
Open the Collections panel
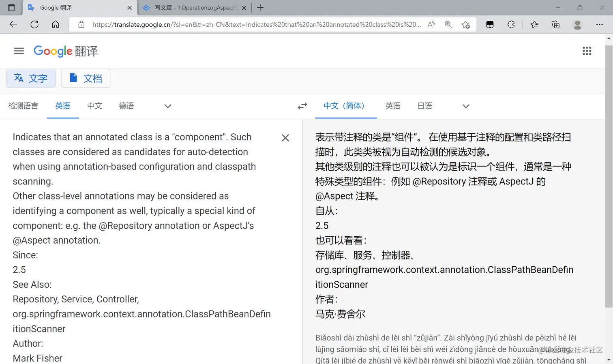(555, 24)
